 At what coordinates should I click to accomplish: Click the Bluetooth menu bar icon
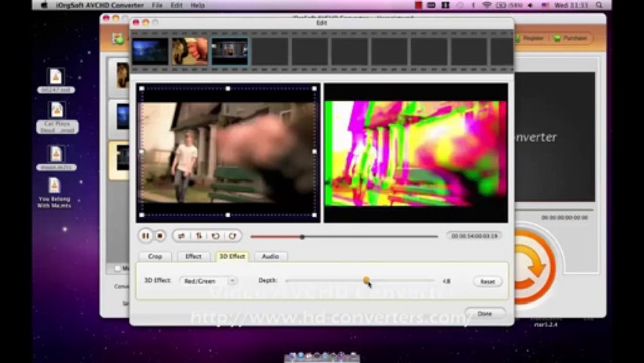(473, 5)
